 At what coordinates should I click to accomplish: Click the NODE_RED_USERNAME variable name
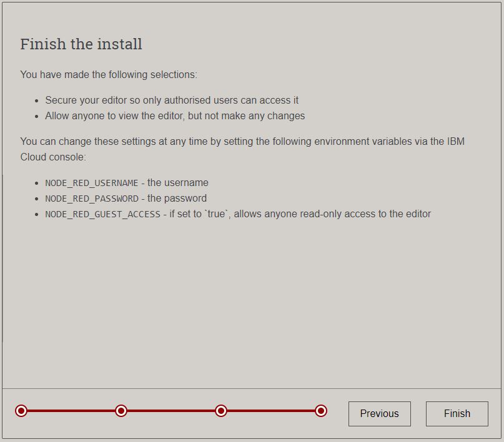(x=92, y=183)
